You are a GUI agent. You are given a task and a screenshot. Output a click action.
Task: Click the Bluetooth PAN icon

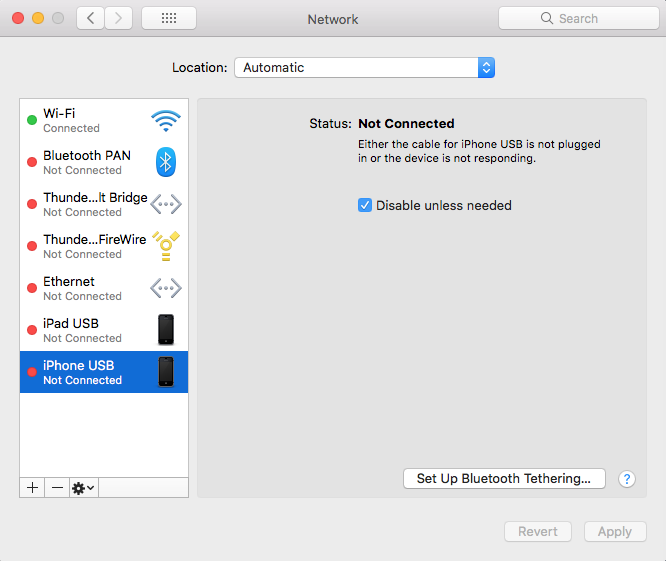[166, 162]
